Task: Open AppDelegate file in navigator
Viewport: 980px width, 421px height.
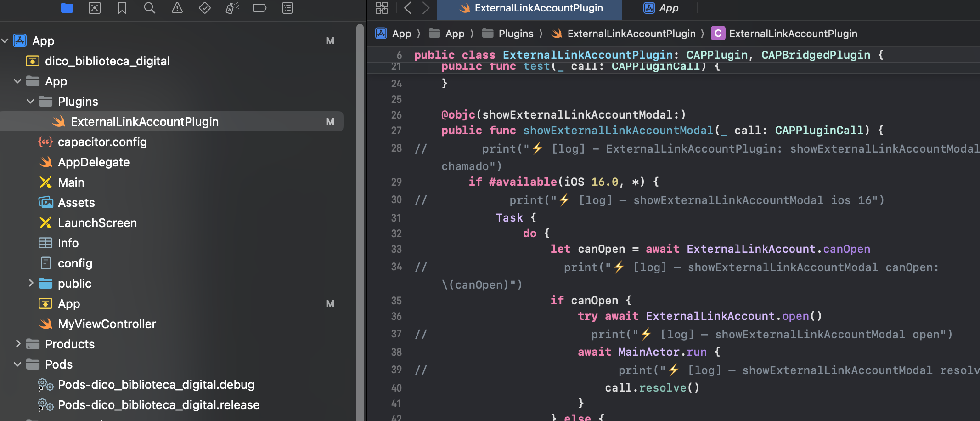Action: [94, 162]
